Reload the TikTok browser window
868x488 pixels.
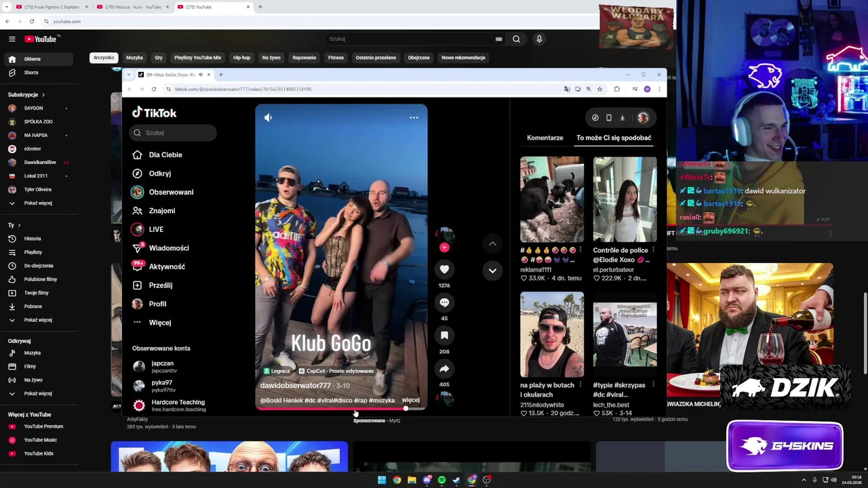[x=154, y=89]
